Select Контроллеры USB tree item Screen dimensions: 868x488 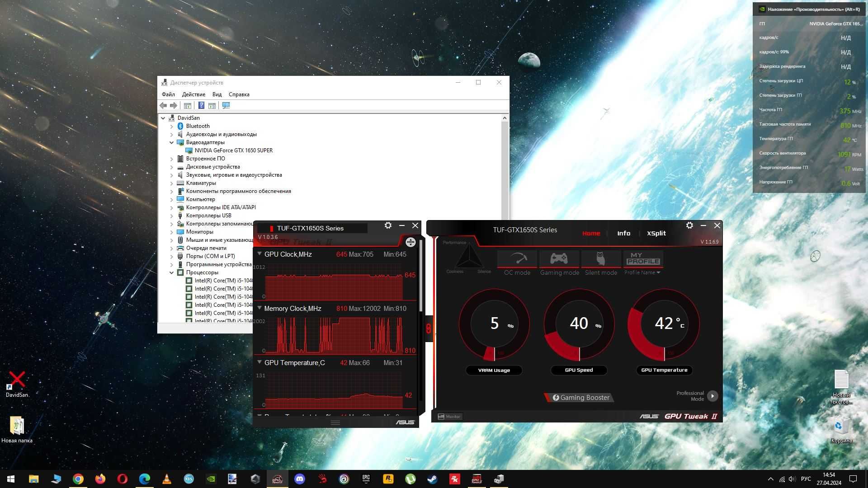[x=208, y=216]
